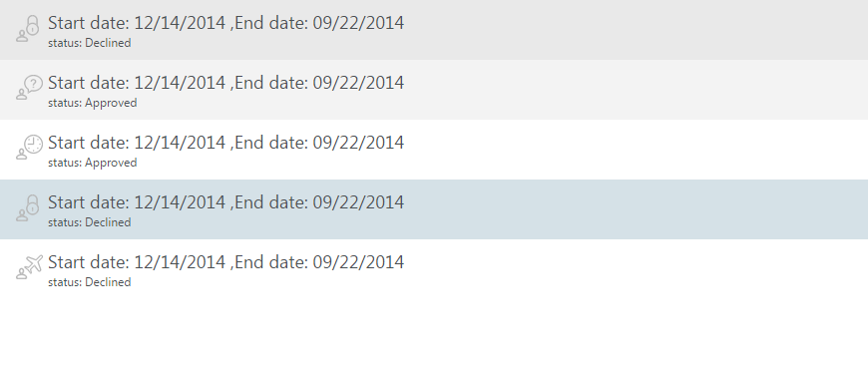Click the clock icon on the pending request
The image size is (868, 368).
click(34, 144)
